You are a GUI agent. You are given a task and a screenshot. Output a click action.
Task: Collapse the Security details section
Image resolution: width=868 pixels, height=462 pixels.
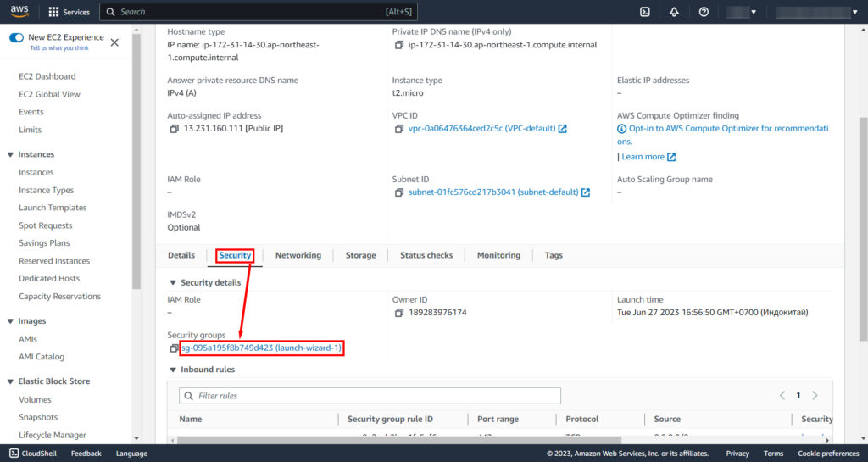(x=173, y=283)
